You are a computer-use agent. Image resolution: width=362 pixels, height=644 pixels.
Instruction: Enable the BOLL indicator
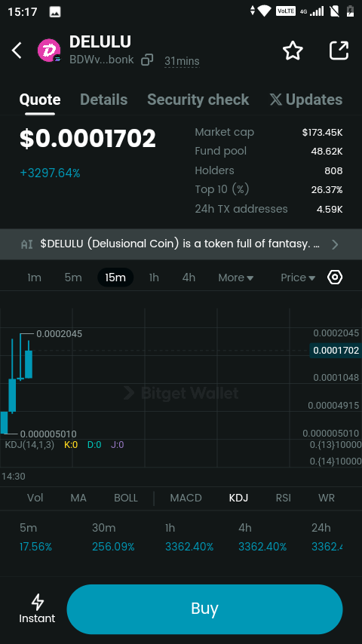click(x=126, y=498)
